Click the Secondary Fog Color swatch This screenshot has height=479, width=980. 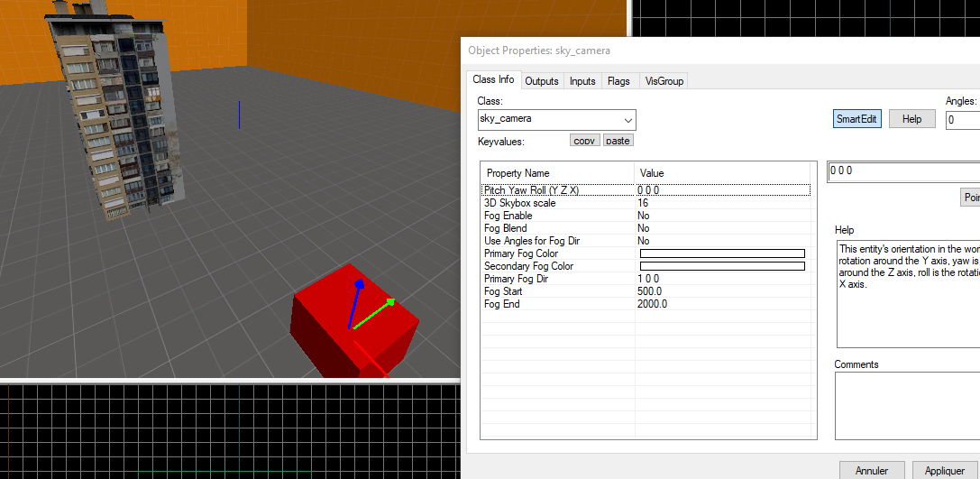coord(721,267)
